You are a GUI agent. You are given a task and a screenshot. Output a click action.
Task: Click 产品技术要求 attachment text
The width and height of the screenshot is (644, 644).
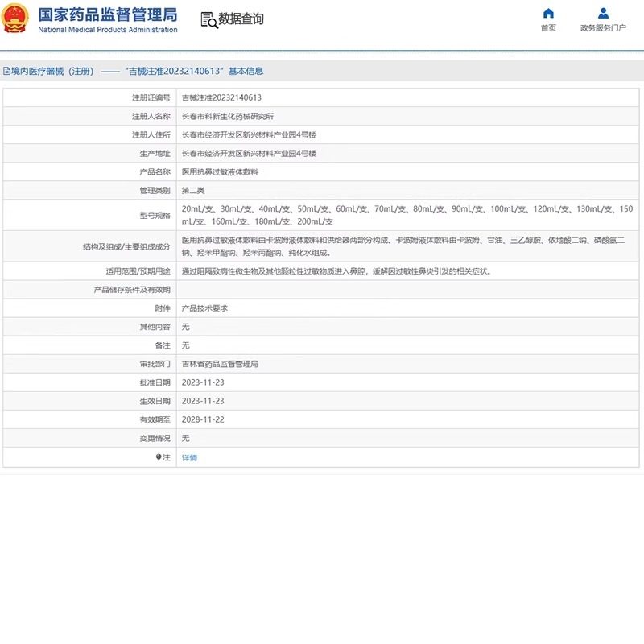[x=204, y=308]
